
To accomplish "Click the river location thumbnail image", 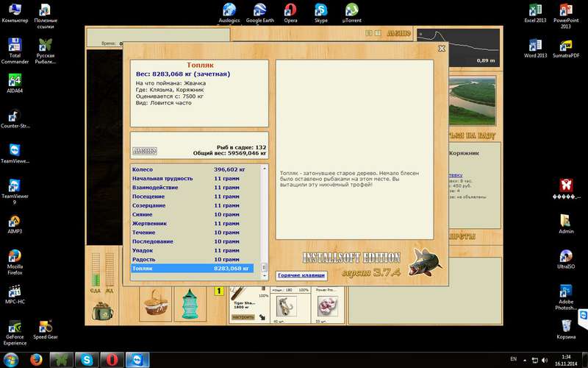I will click(x=472, y=101).
